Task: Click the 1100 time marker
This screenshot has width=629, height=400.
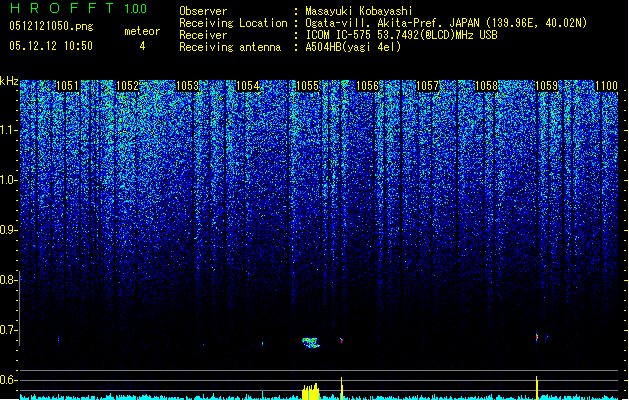Action: click(x=606, y=86)
